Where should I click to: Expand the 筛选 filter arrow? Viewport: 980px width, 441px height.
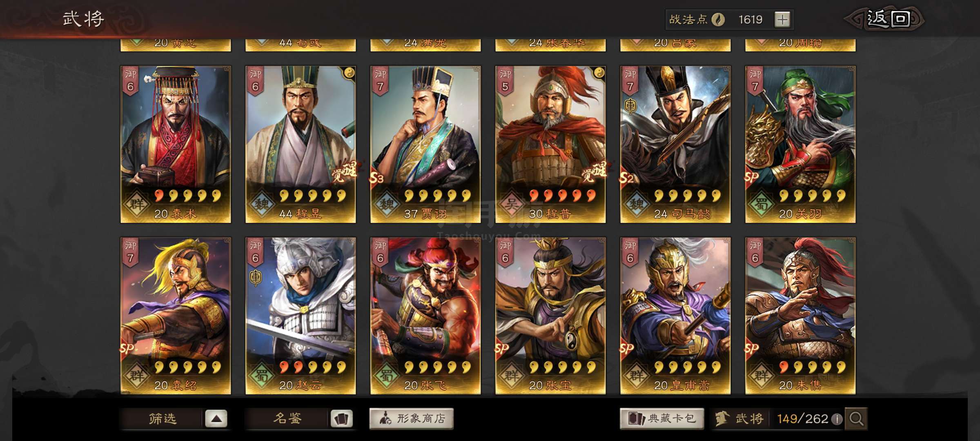coord(216,419)
